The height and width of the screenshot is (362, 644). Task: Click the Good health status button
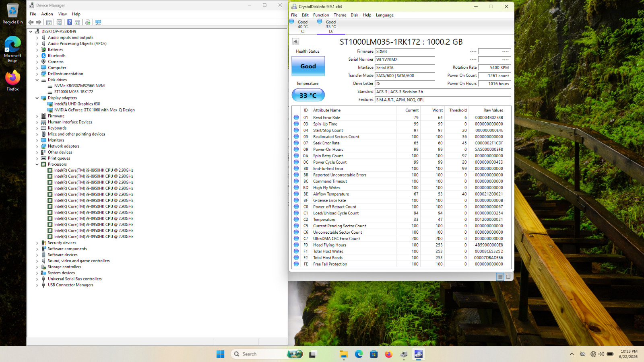308,66
